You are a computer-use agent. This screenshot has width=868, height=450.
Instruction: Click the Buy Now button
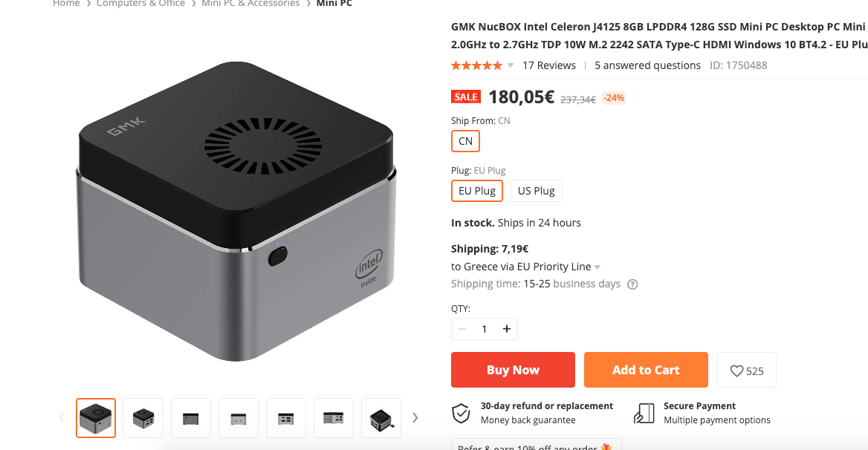coord(513,370)
